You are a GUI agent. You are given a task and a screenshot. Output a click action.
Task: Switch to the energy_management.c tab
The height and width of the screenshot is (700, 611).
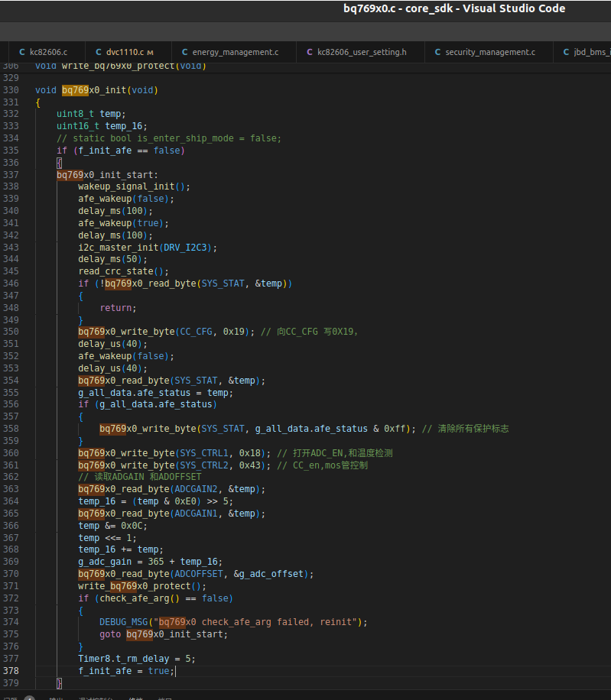point(235,52)
